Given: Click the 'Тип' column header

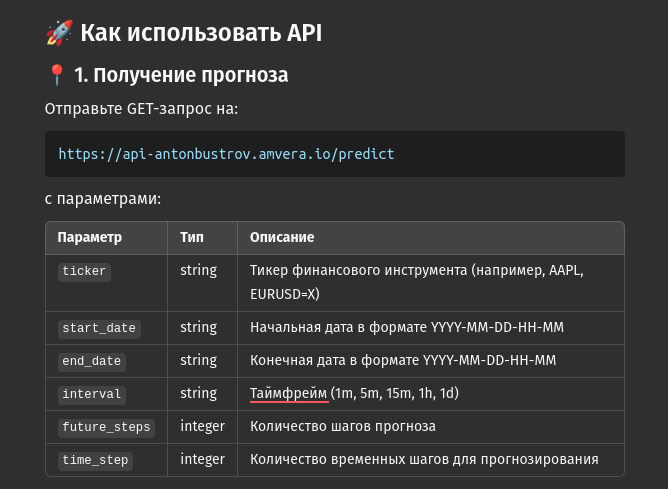Looking at the screenshot, I should click(x=192, y=237).
